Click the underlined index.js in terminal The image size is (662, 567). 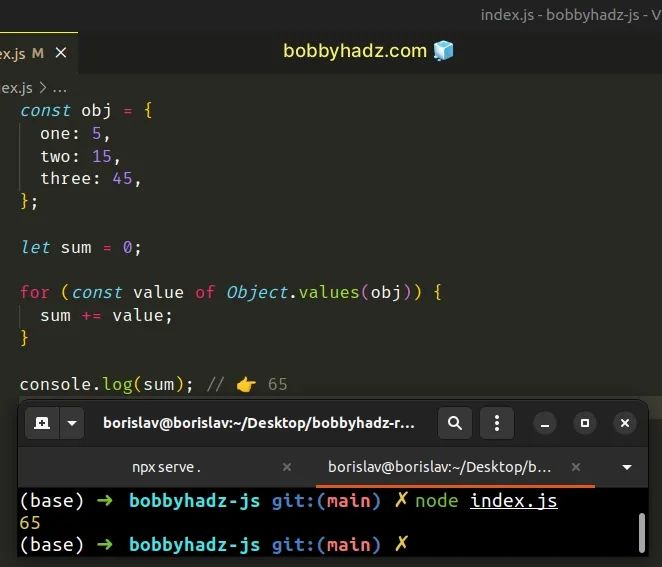[514, 501]
